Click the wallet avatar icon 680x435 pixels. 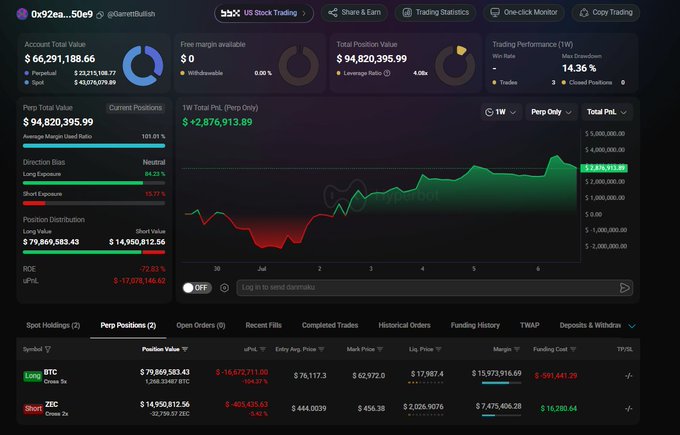pyautogui.click(x=22, y=14)
